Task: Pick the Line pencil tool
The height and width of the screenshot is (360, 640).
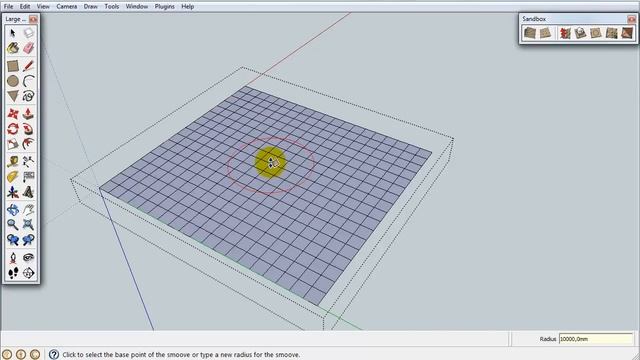Action: point(28,66)
